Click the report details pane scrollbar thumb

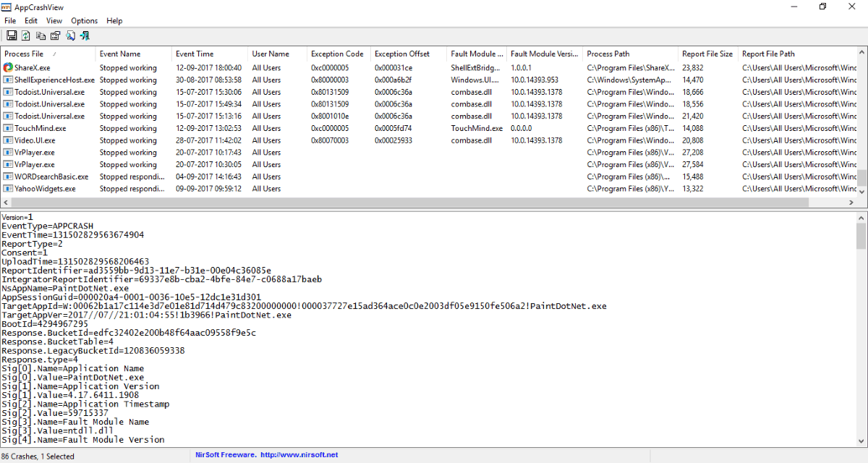861,237
